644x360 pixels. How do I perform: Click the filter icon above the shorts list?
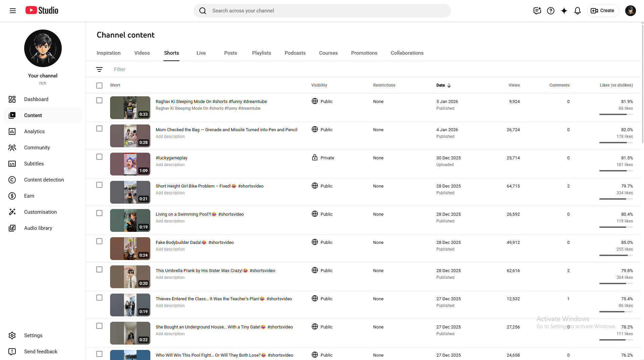[99, 69]
